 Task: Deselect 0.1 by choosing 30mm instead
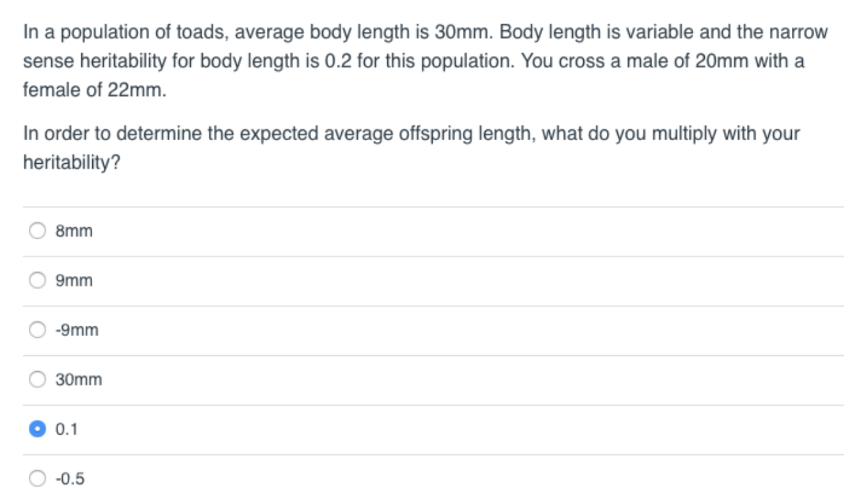(36, 379)
